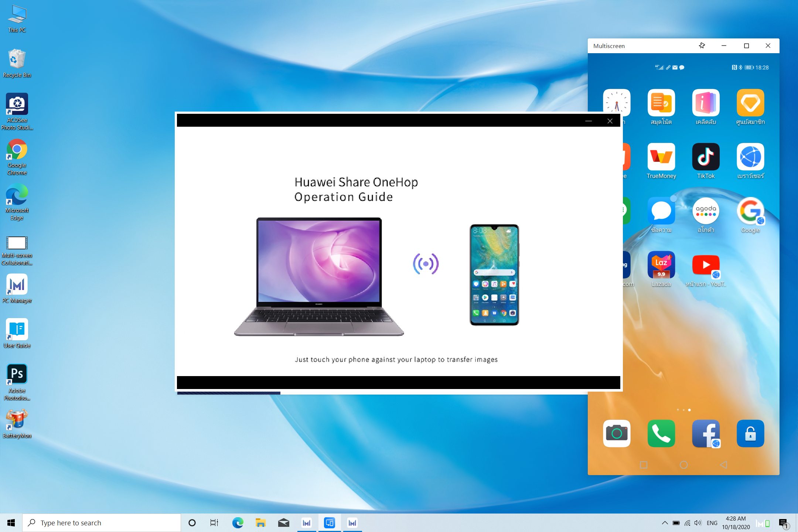Open the ENG language switcher

pos(712,523)
